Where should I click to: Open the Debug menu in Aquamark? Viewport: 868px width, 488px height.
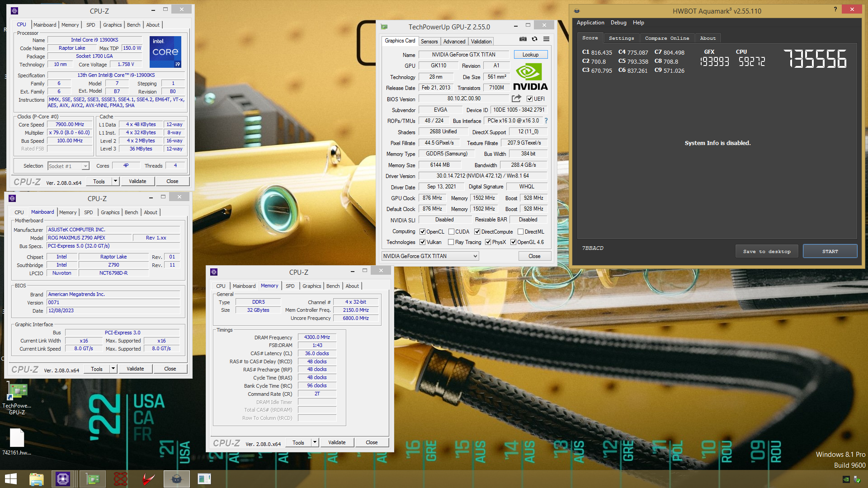click(x=618, y=23)
